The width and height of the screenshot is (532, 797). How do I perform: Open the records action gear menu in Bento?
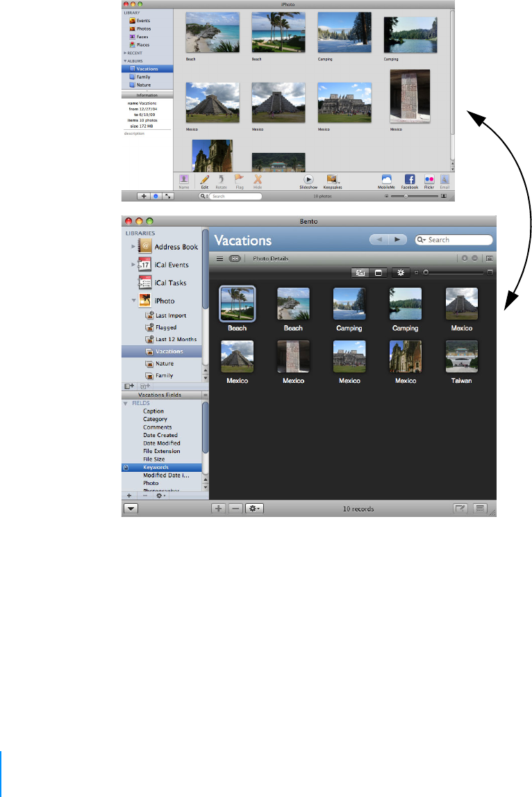254,509
